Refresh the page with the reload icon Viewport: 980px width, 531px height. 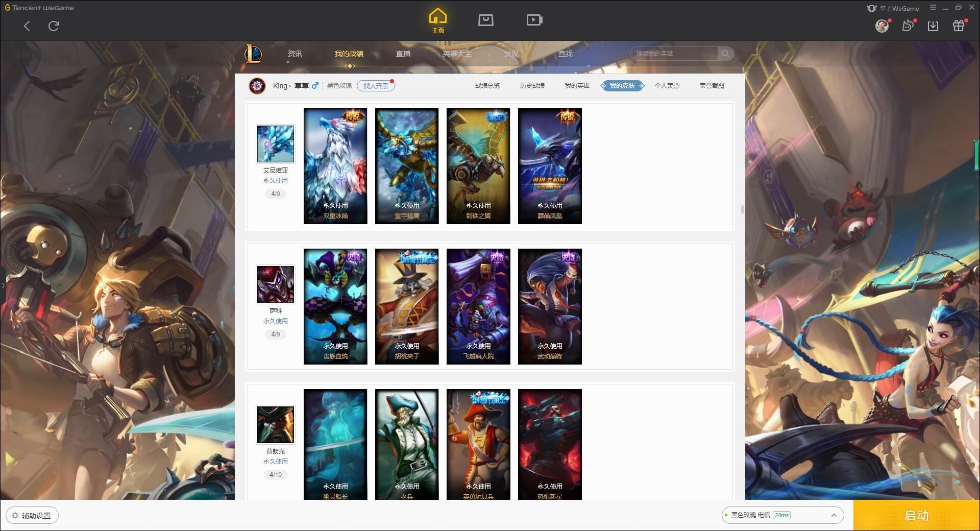54,26
